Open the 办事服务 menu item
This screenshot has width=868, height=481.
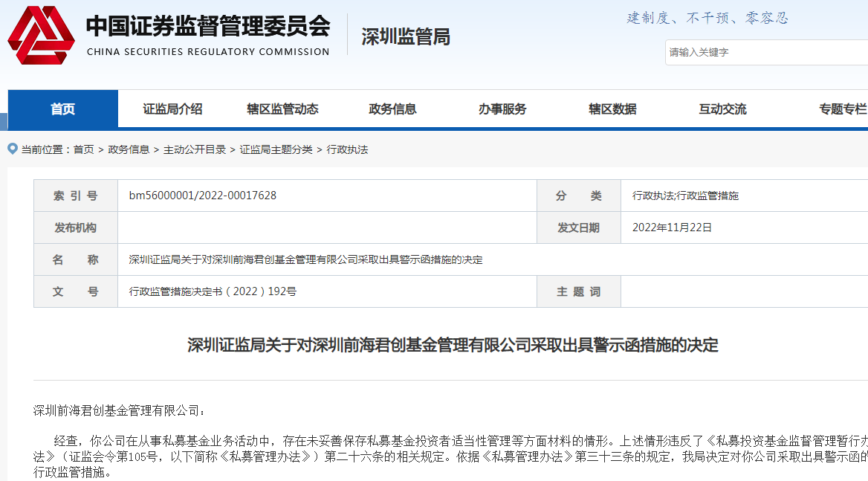pyautogui.click(x=502, y=109)
